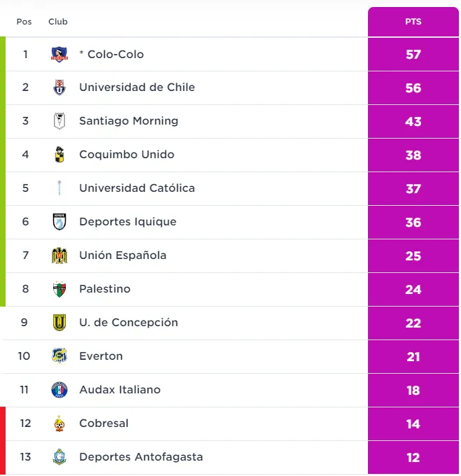Click the Deportes Antofagasta crest icon
Screen dimensions: 461x476
(x=59, y=457)
